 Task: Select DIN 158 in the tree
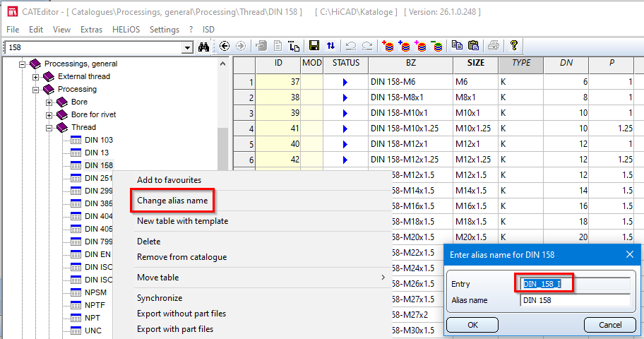click(x=99, y=165)
